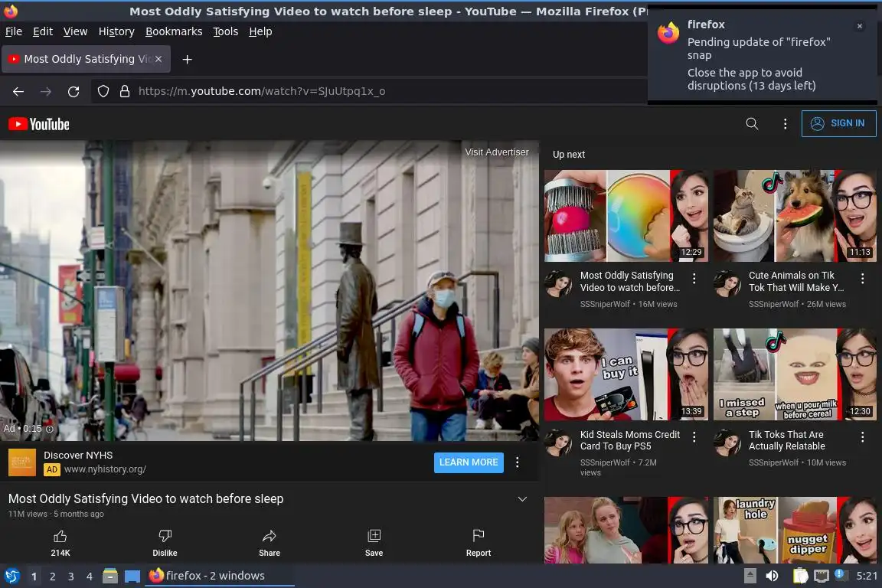
Task: Open options for Cute Animals suggestion
Action: 862,279
